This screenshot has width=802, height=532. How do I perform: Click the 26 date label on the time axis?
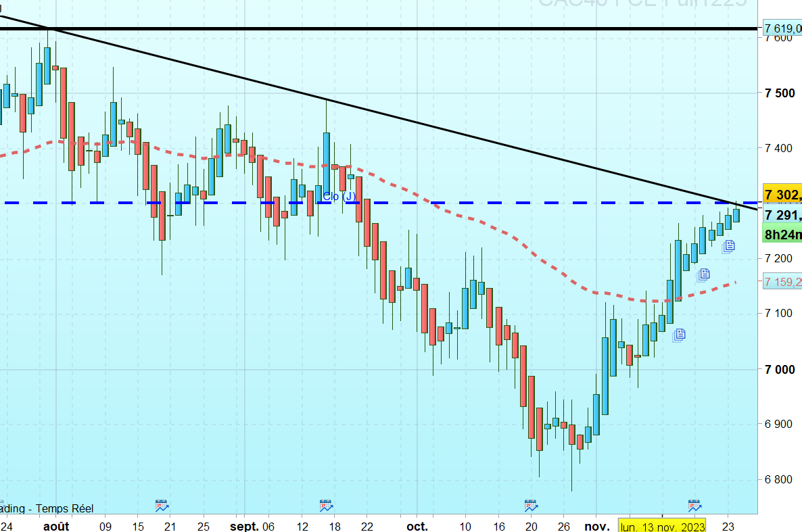click(x=564, y=527)
